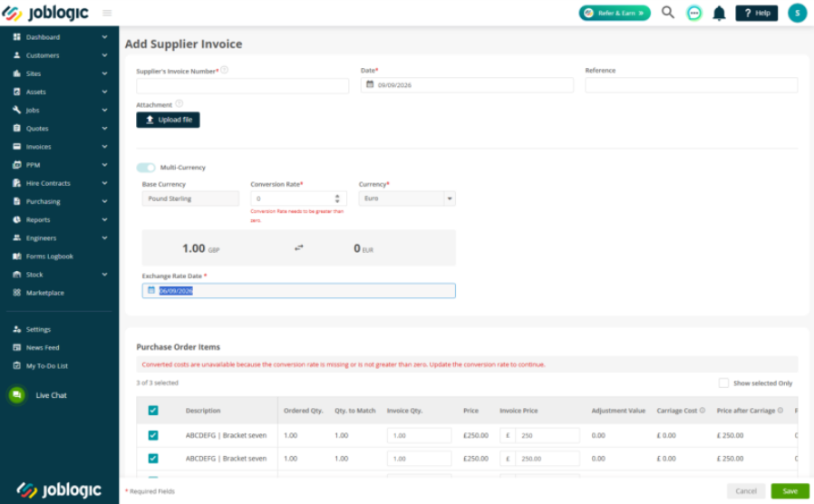This screenshot has width=814, height=504.
Task: Click the Sites sidebar icon
Action: tap(16, 73)
